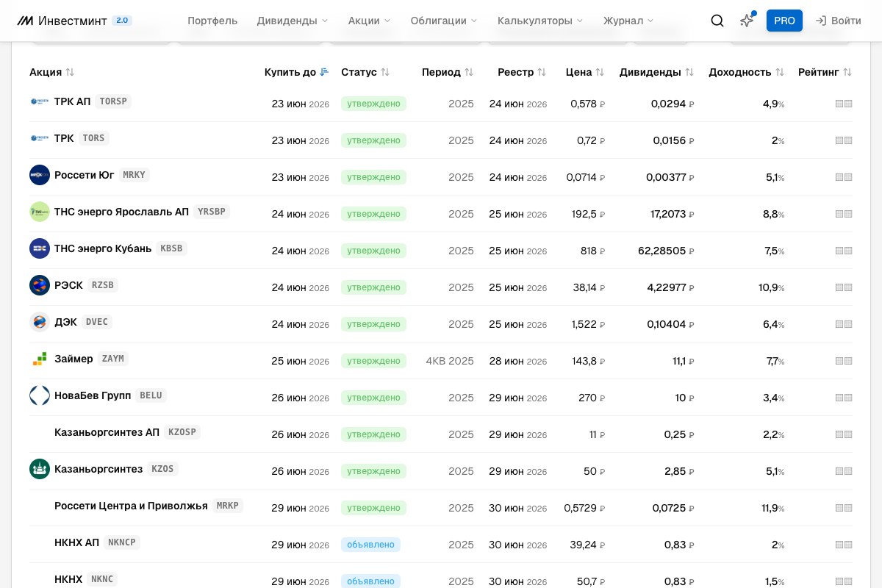Click the 28 июн 2026 registry date
Screen dimensions: 882x588
518,361
